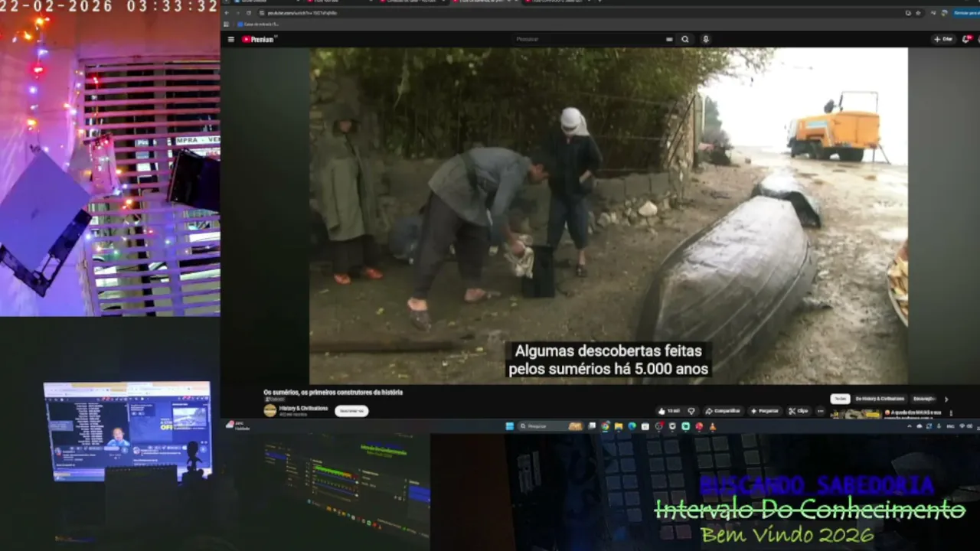Show hidden system tray icons
This screenshot has height=551, width=980.
909,426
